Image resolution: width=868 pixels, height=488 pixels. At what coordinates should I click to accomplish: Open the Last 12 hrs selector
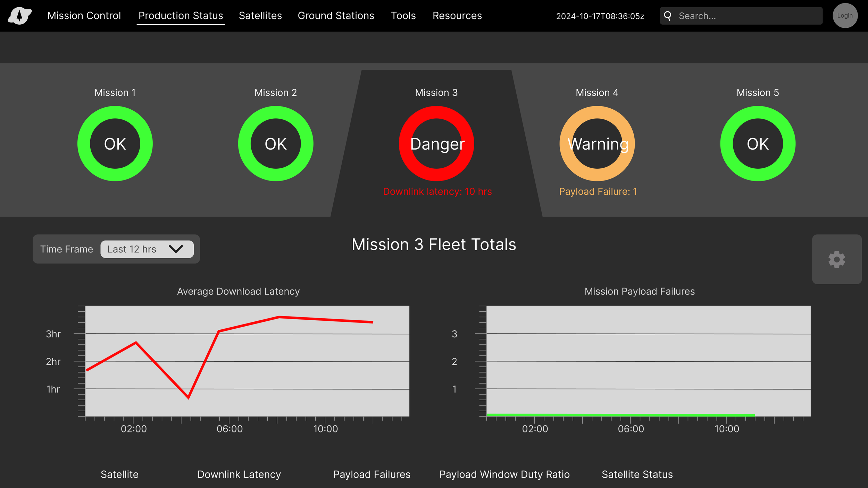(135, 249)
